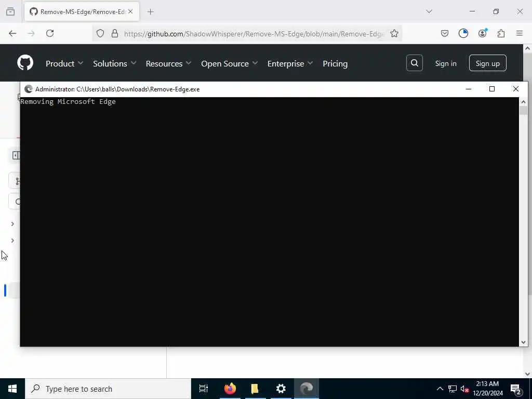This screenshot has width=532, height=399.
Task: Select Remove-Edge app on taskbar
Action: click(307, 389)
